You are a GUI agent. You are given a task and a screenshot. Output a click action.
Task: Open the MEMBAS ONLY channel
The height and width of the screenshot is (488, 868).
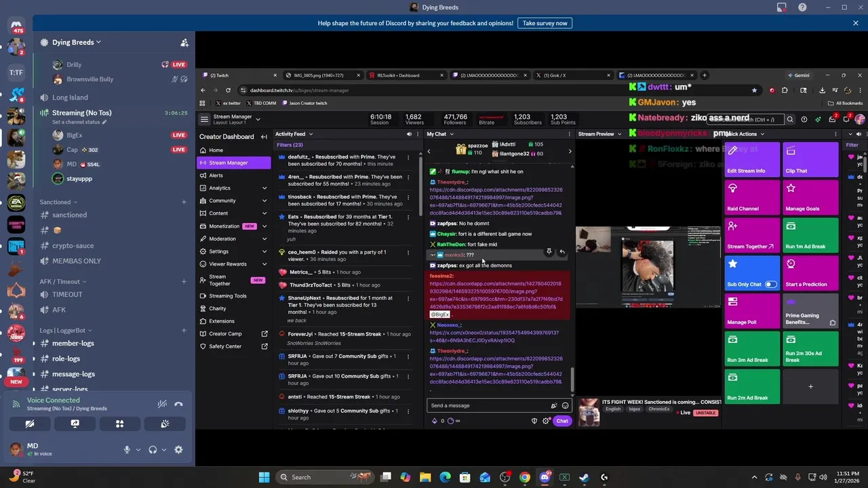tap(76, 261)
